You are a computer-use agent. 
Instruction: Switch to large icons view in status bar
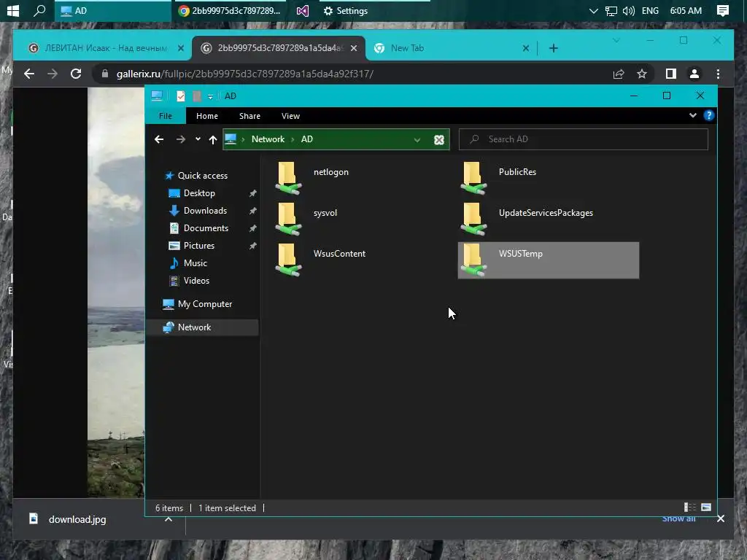[x=706, y=507]
